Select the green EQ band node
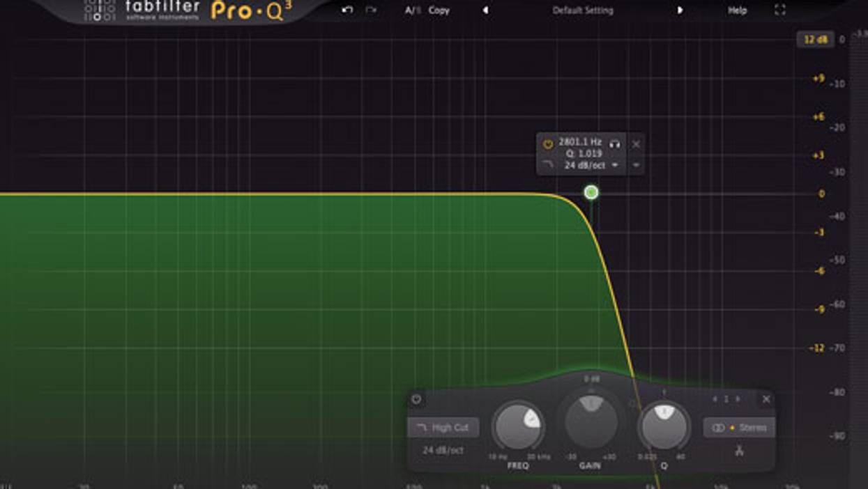Viewport: 868px width, 489px height. coord(591,192)
